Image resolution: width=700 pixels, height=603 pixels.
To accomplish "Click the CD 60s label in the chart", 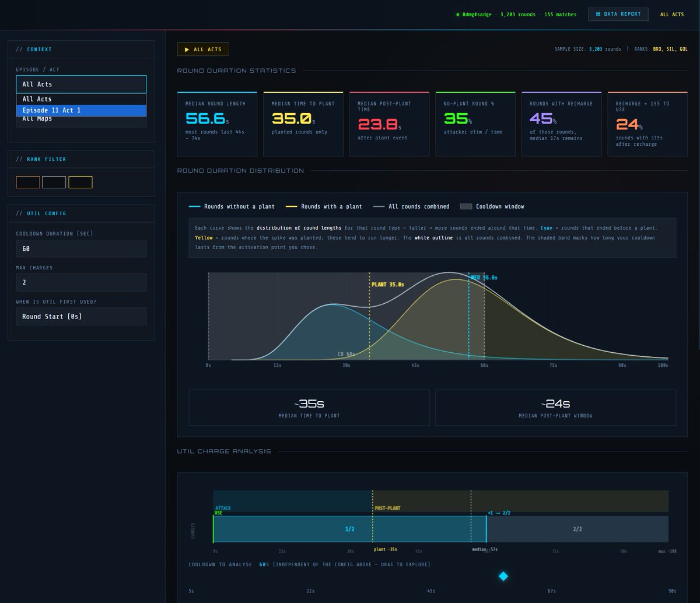I will [x=346, y=354].
